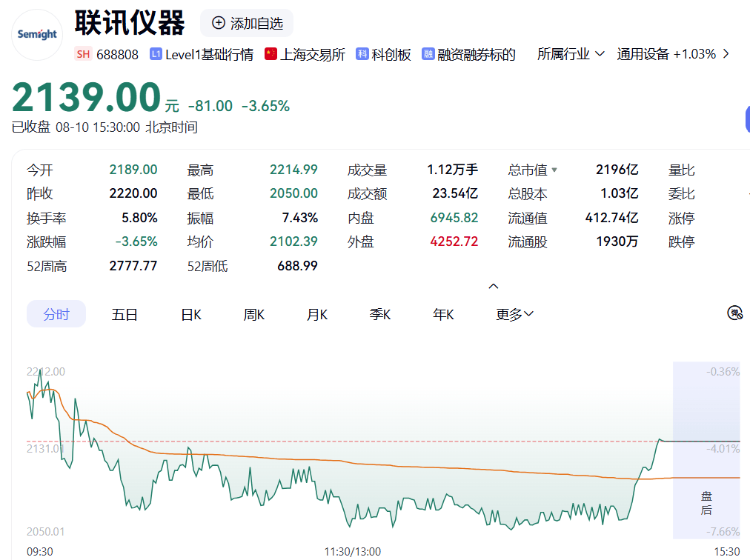
Task: Switch to the 年K chart tab
Action: (443, 315)
